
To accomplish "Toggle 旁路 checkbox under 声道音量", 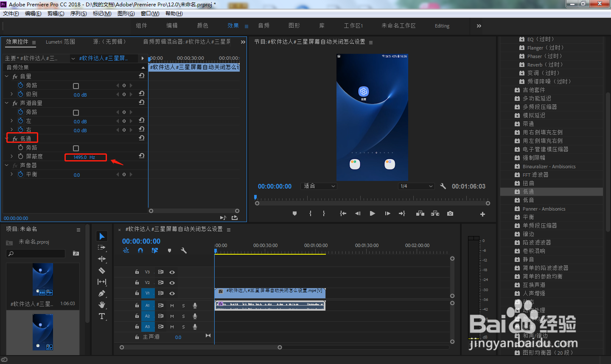I will 76,112.
